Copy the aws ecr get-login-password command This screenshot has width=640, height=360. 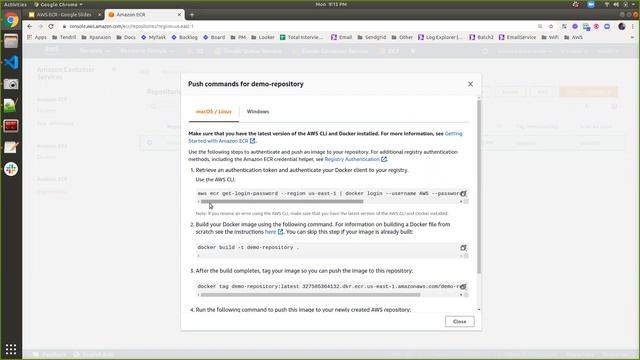(x=463, y=193)
